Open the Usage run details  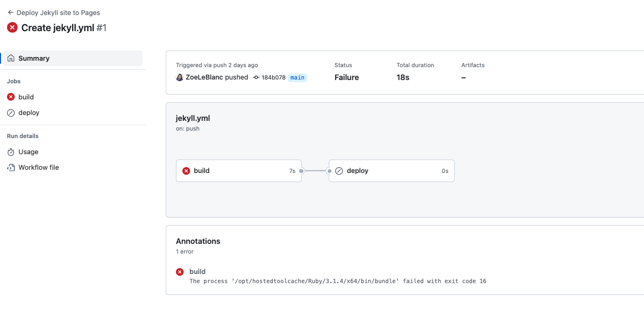[29, 152]
